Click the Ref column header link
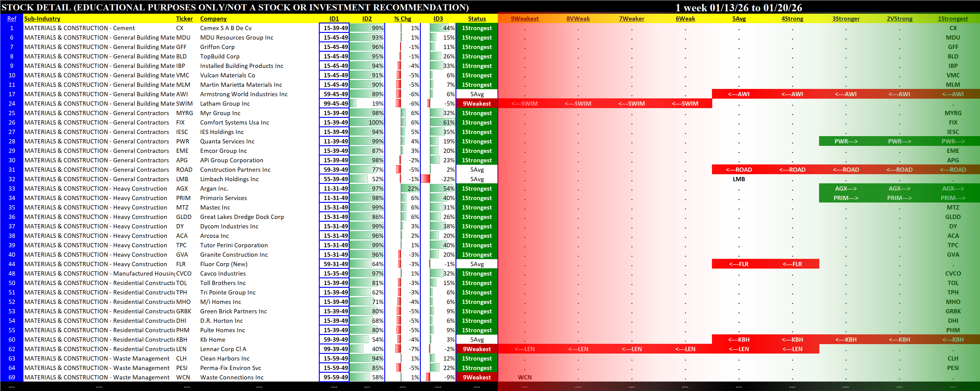Viewport: 980px width, 391px height. pyautogui.click(x=12, y=19)
